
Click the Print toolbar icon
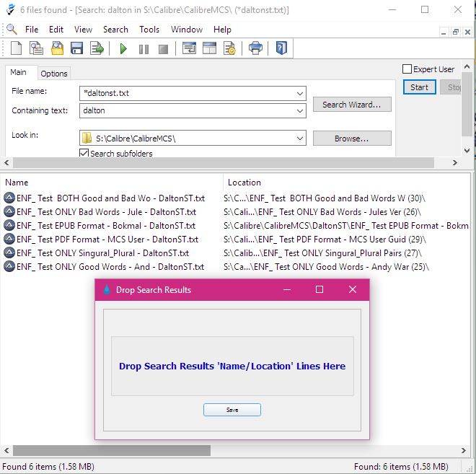tap(255, 48)
